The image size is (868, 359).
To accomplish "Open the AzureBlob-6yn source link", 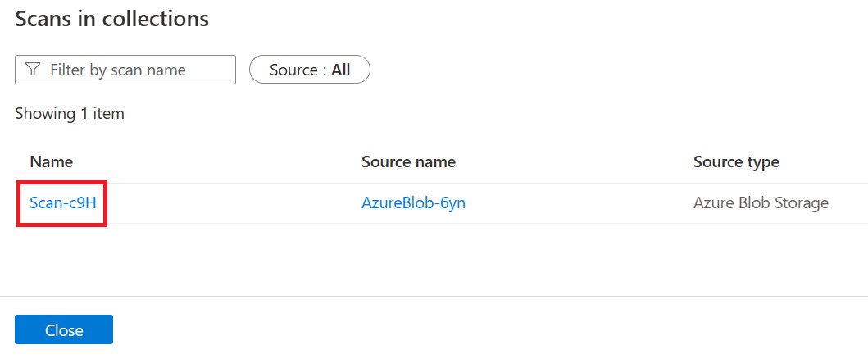I will 413,202.
